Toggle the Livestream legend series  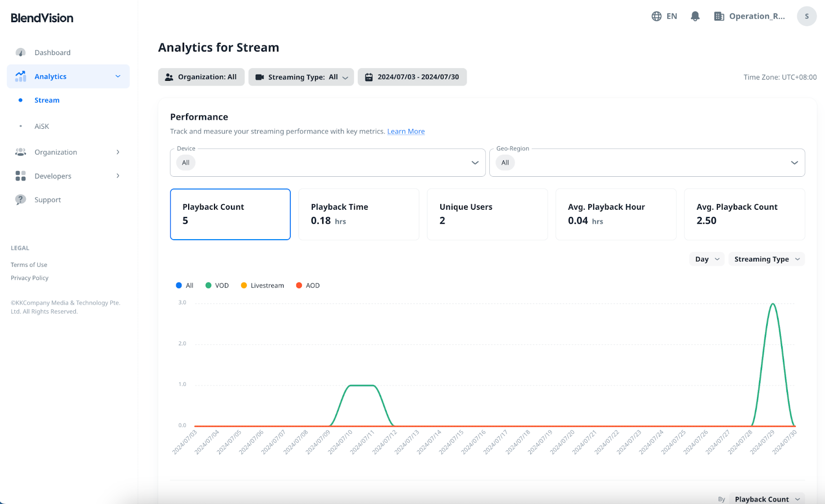click(x=262, y=285)
